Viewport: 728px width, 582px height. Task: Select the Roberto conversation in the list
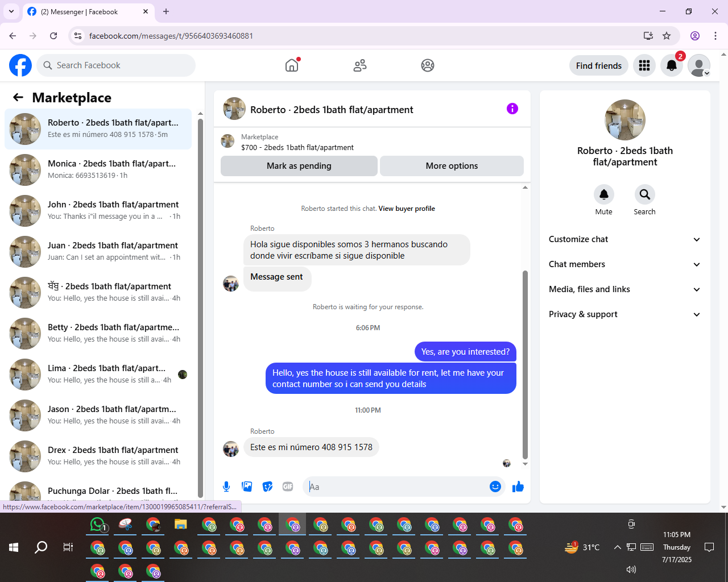[98, 128]
